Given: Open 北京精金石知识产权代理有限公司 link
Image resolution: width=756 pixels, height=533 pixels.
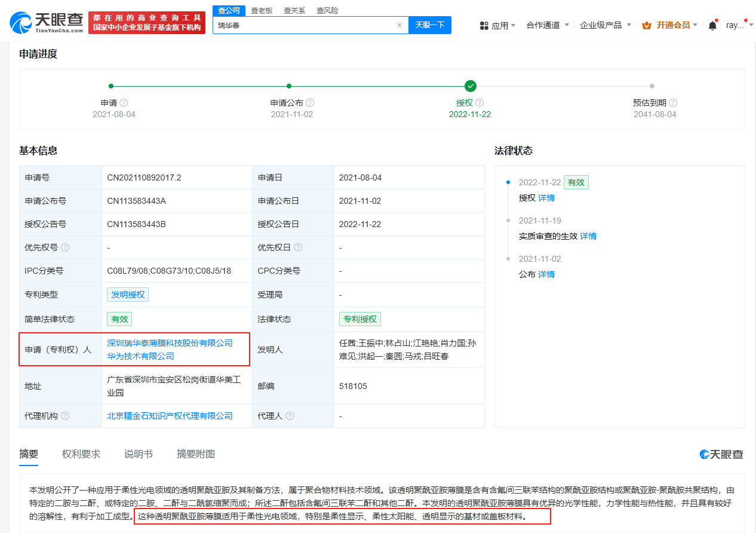Looking at the screenshot, I should click(x=170, y=416).
